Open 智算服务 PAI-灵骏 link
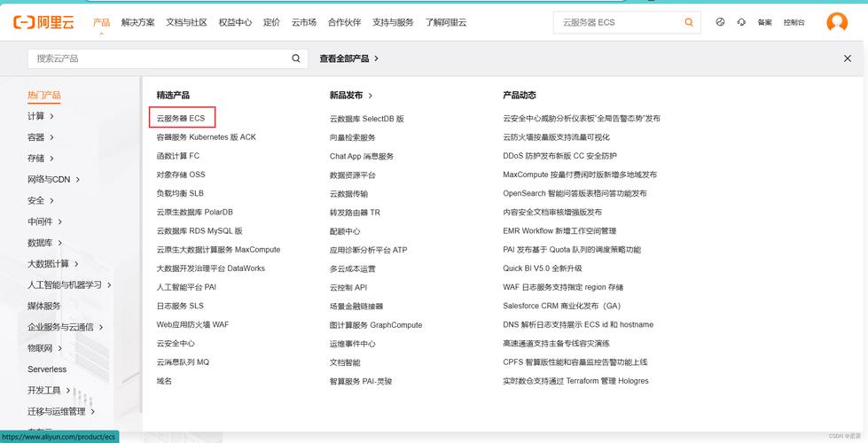This screenshot has width=868, height=443. [361, 382]
